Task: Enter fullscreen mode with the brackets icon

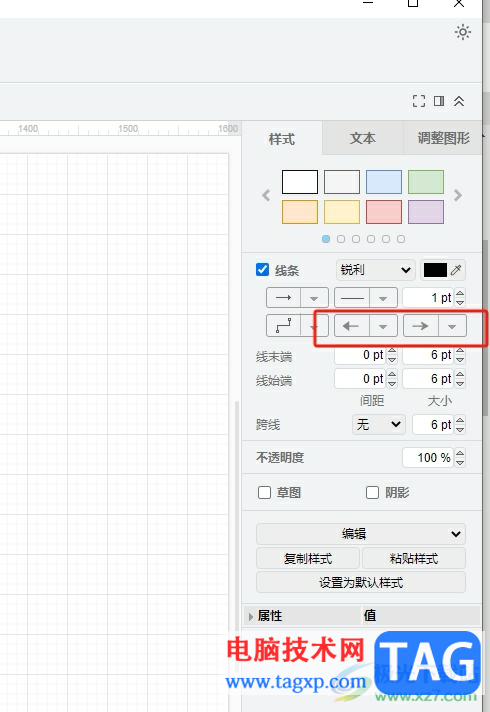Action: [419, 101]
